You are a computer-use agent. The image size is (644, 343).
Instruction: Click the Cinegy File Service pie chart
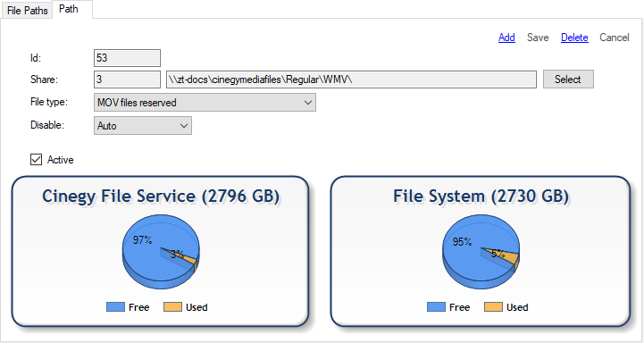[x=161, y=252]
